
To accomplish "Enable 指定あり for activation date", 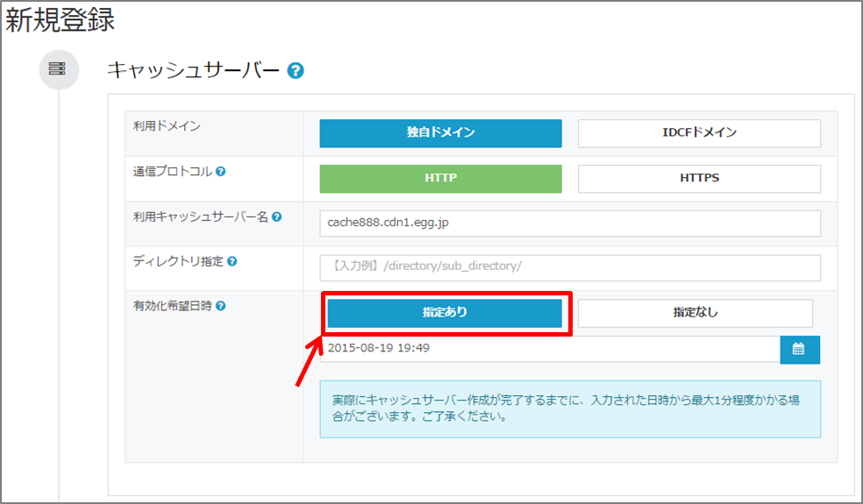I will [444, 312].
